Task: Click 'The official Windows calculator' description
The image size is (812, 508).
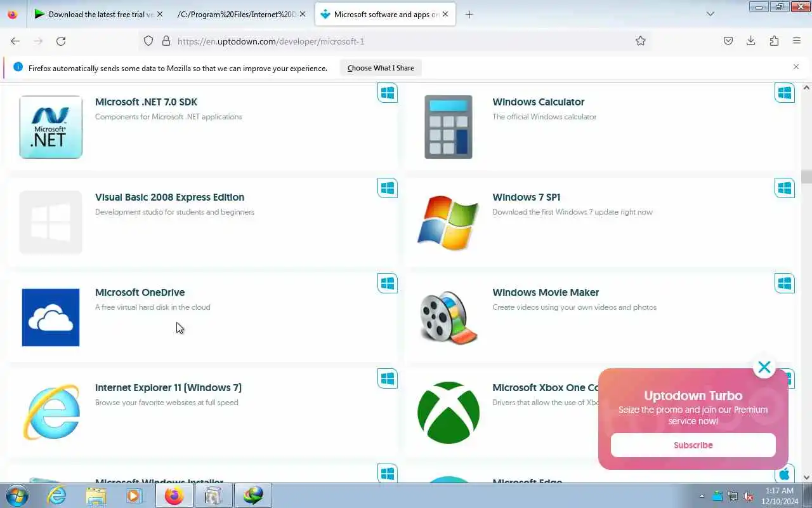Action: 544,117
